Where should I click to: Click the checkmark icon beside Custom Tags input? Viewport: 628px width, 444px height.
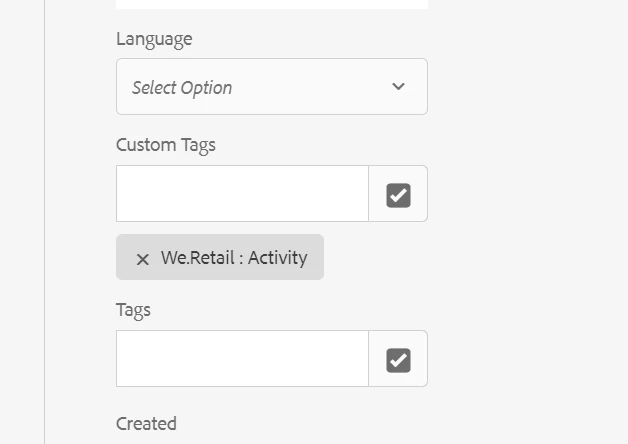click(x=398, y=195)
